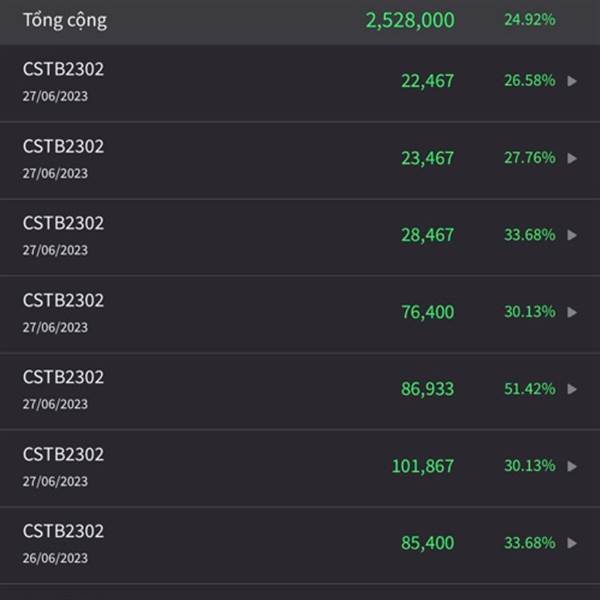Screen dimensions: 600x600
Task: Open the CSTB2302 entry with 86,933 profit
Action: [300, 391]
